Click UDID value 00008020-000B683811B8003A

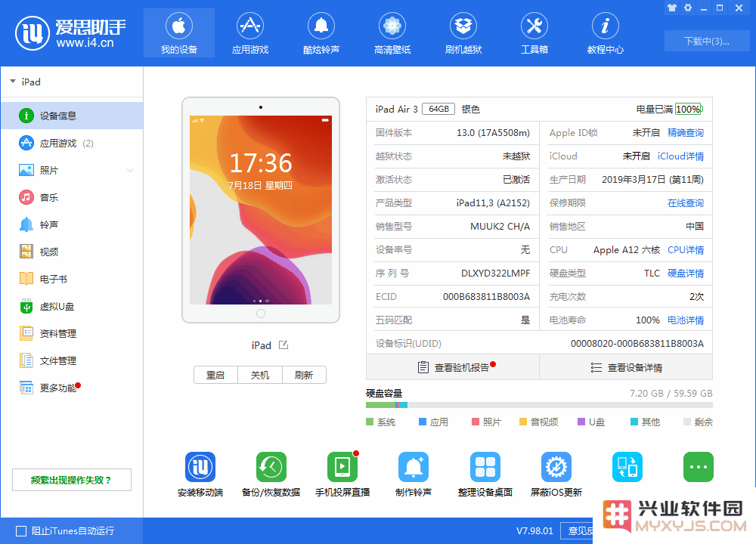click(637, 344)
